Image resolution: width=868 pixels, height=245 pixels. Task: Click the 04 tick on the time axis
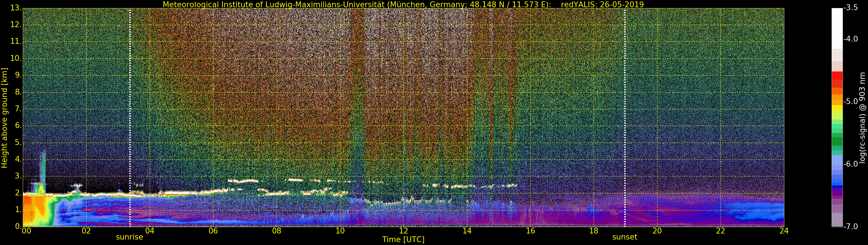point(150,231)
